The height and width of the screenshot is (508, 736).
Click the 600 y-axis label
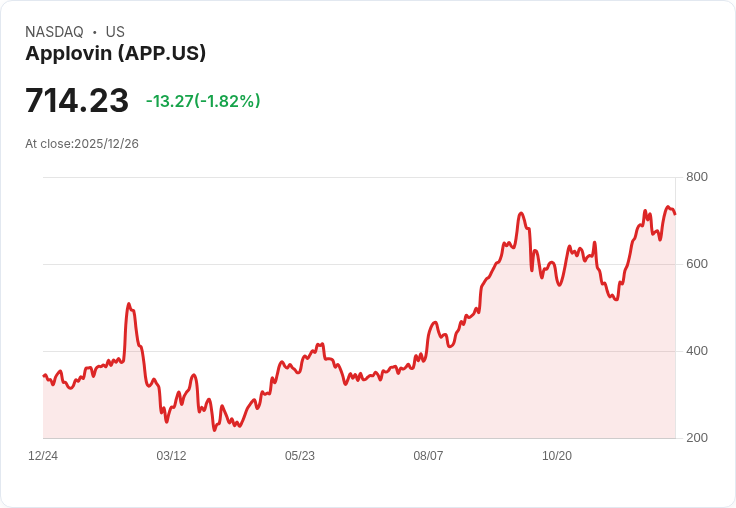pyautogui.click(x=697, y=264)
